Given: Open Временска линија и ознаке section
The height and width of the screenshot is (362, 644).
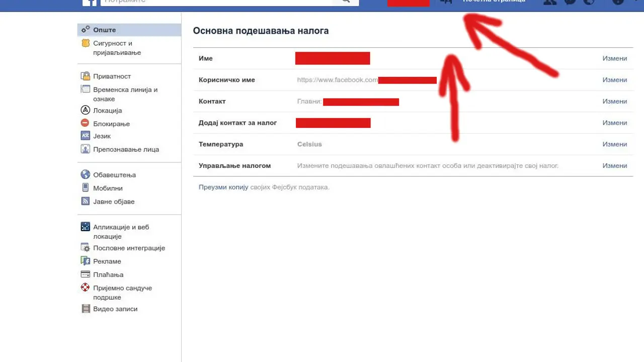Looking at the screenshot, I should pyautogui.click(x=125, y=94).
